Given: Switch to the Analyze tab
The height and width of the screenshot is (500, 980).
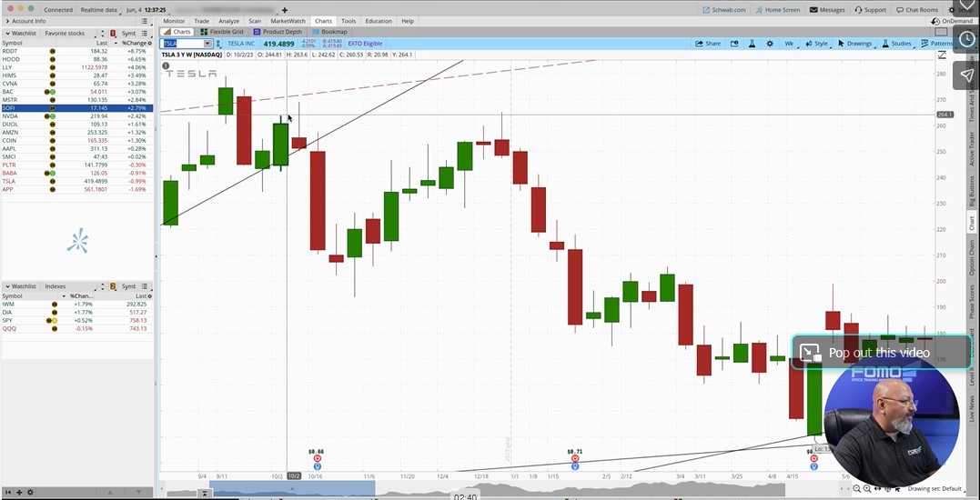Looking at the screenshot, I should [228, 21].
